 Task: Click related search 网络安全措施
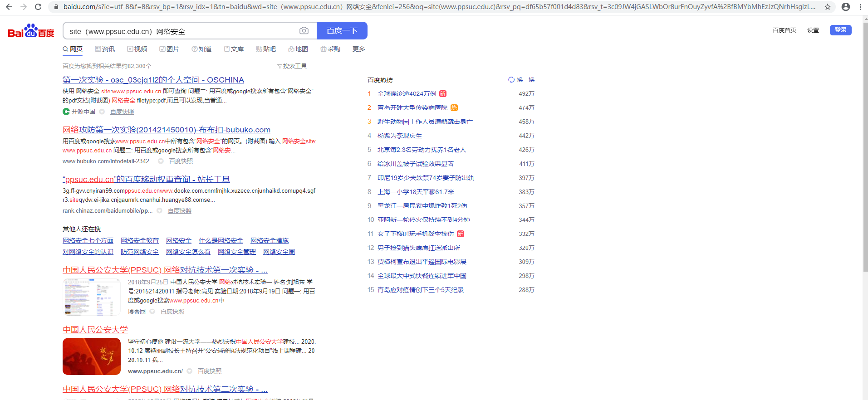pyautogui.click(x=270, y=240)
